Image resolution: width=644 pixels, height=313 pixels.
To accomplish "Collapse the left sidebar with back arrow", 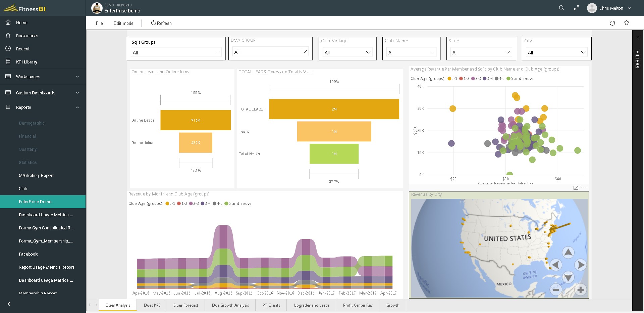I will coord(9,304).
